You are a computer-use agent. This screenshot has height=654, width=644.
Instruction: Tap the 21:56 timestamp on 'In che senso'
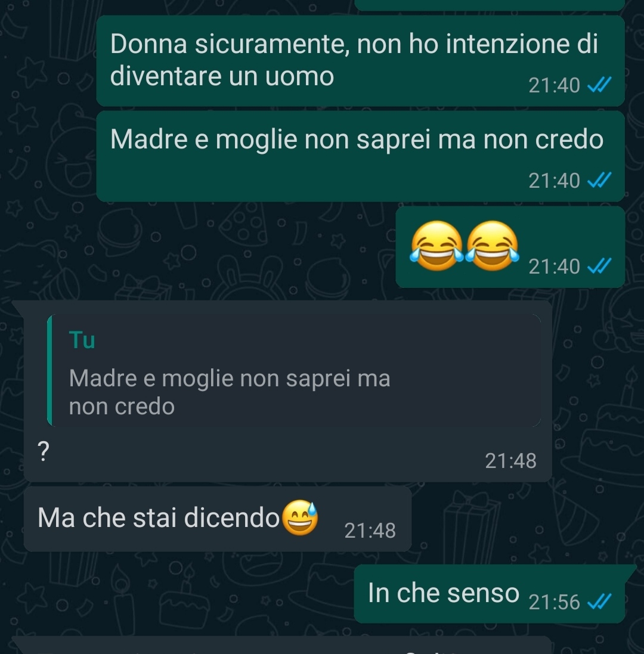pyautogui.click(x=555, y=602)
